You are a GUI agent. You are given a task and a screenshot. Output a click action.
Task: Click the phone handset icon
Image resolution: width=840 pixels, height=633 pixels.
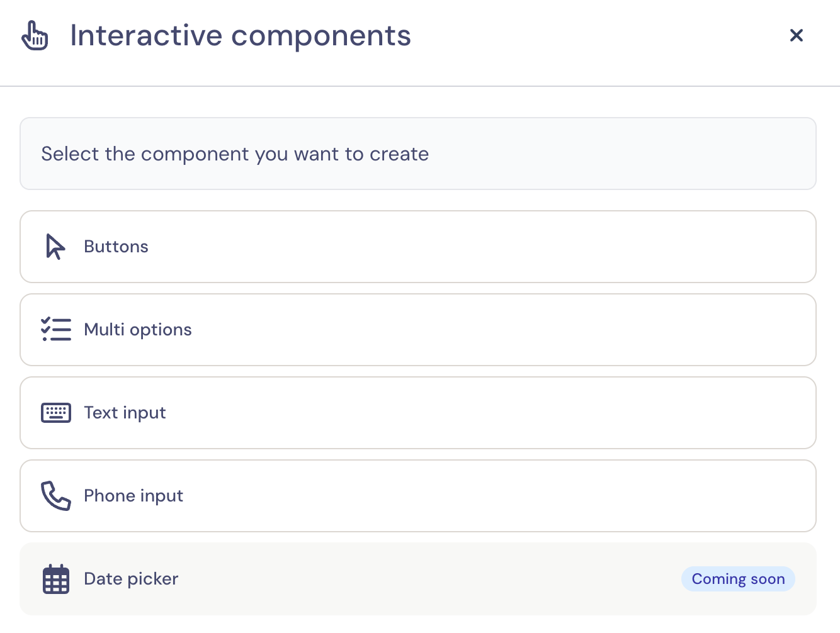56,496
